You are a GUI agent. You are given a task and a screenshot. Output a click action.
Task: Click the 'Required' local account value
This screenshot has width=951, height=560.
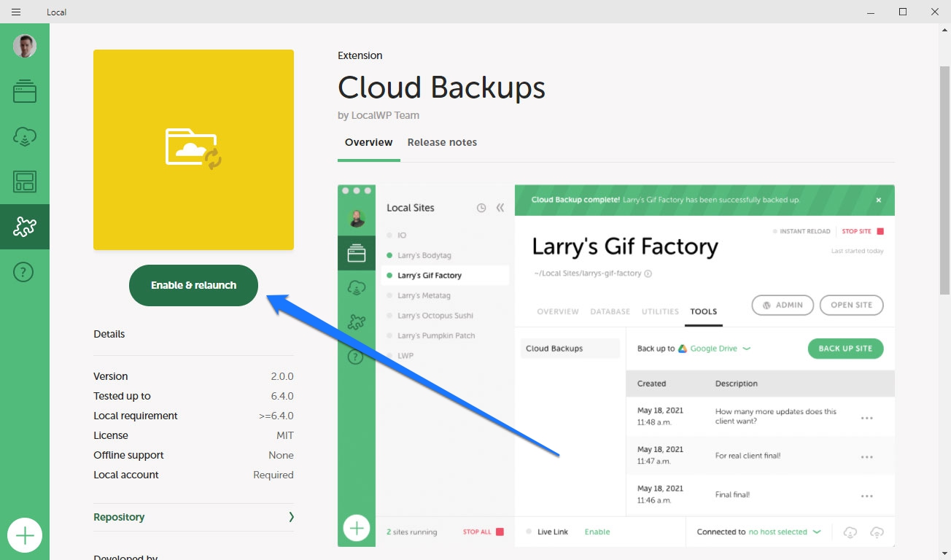(x=273, y=475)
